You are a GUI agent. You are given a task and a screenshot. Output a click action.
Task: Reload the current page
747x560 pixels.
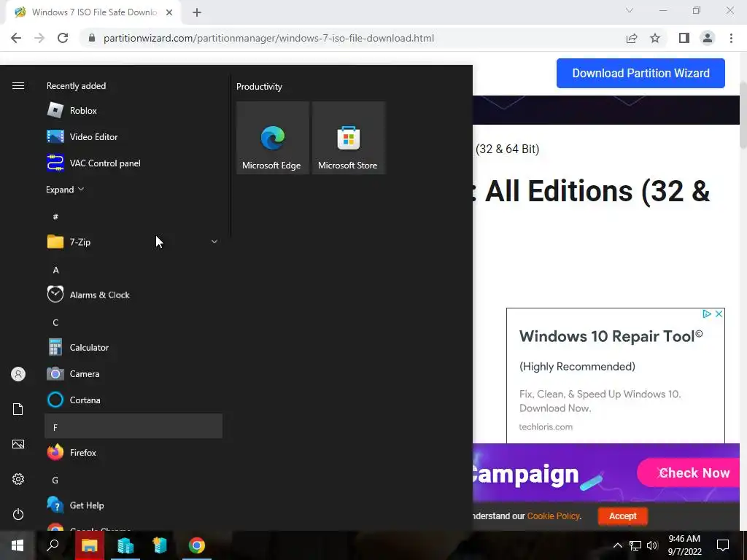click(x=63, y=38)
